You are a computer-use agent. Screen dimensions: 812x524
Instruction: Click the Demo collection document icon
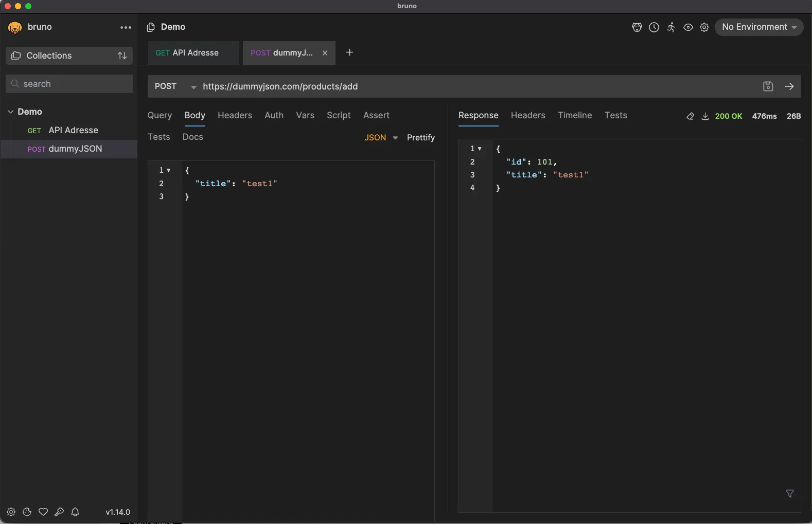pos(151,27)
